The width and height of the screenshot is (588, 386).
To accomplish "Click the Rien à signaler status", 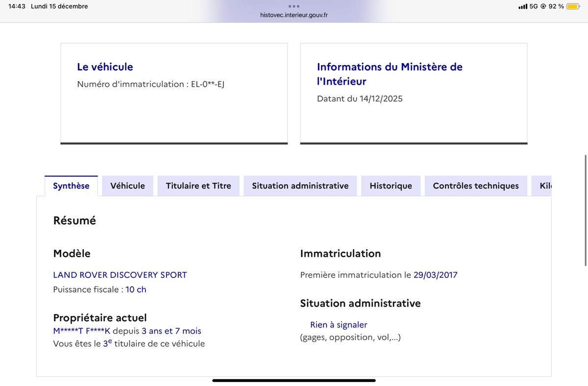I will (x=339, y=325).
